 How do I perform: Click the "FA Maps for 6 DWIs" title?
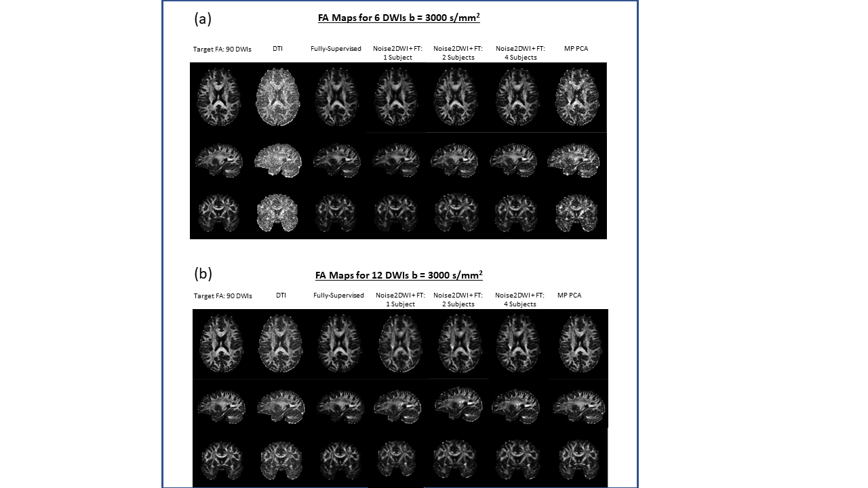click(x=399, y=18)
